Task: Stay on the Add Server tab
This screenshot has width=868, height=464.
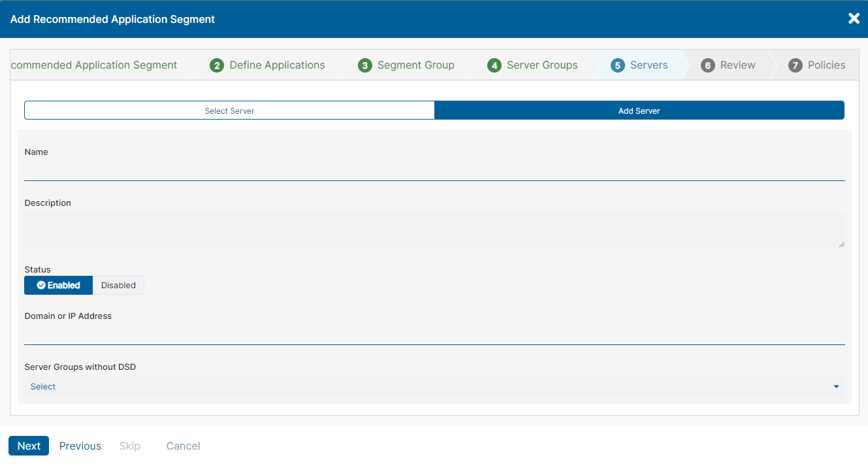Action: [639, 110]
